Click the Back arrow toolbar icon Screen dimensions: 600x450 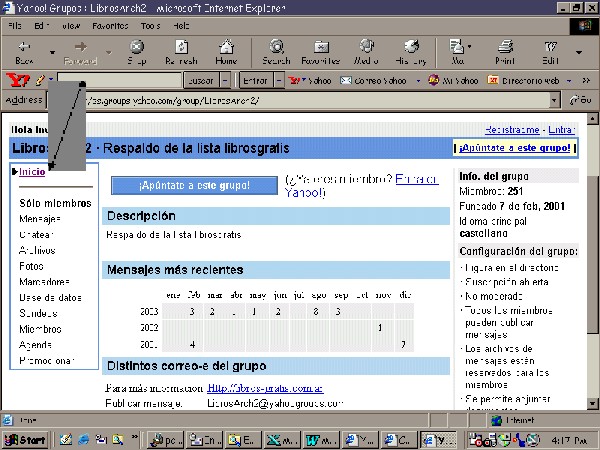click(x=24, y=47)
